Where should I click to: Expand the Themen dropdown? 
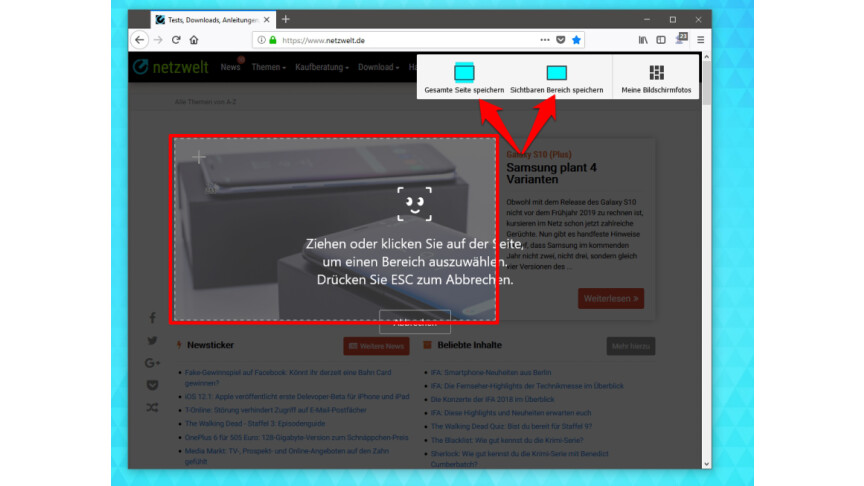pos(268,67)
